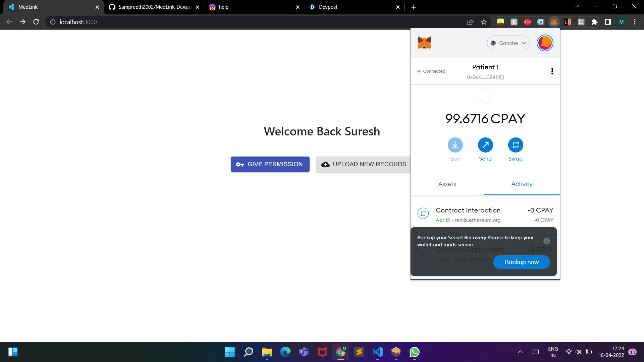Expand the system tray hidden icons chevron
This screenshot has width=644, height=362.
point(520,352)
